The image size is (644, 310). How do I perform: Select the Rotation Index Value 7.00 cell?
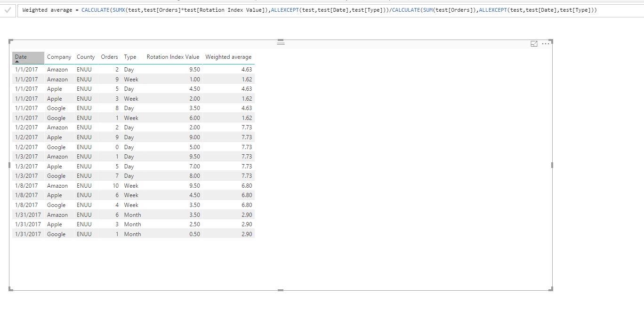(x=194, y=167)
